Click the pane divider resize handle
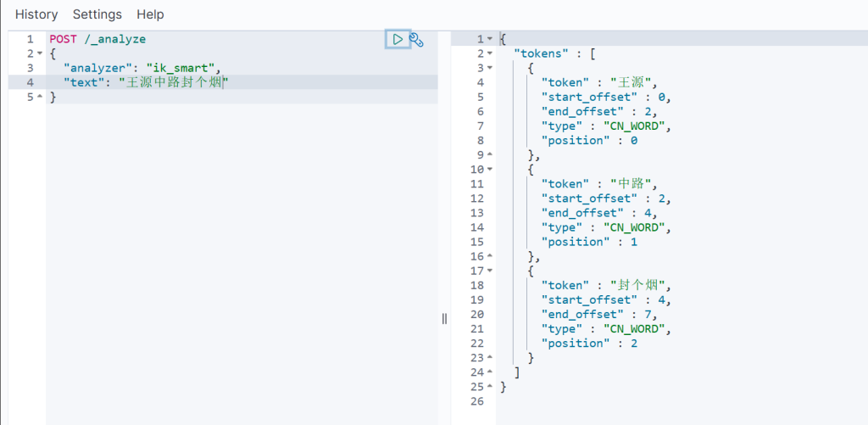This screenshot has width=868, height=425. [444, 318]
